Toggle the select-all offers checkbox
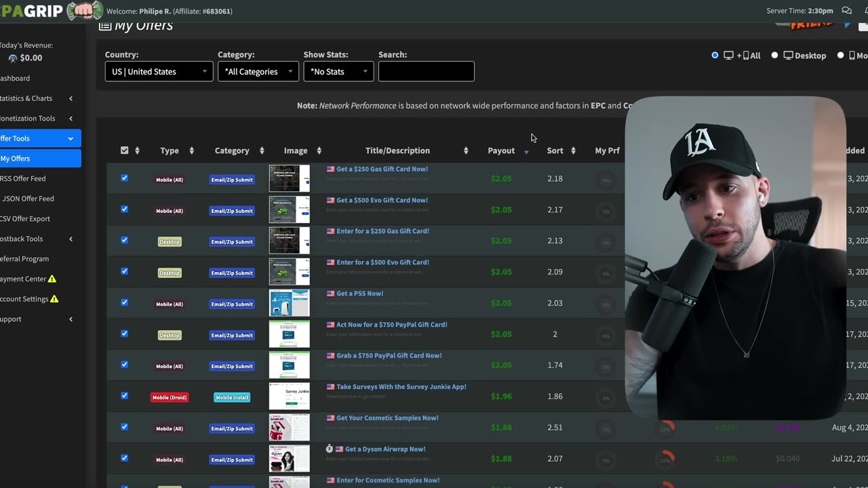Image resolution: width=868 pixels, height=488 pixels. click(x=124, y=150)
